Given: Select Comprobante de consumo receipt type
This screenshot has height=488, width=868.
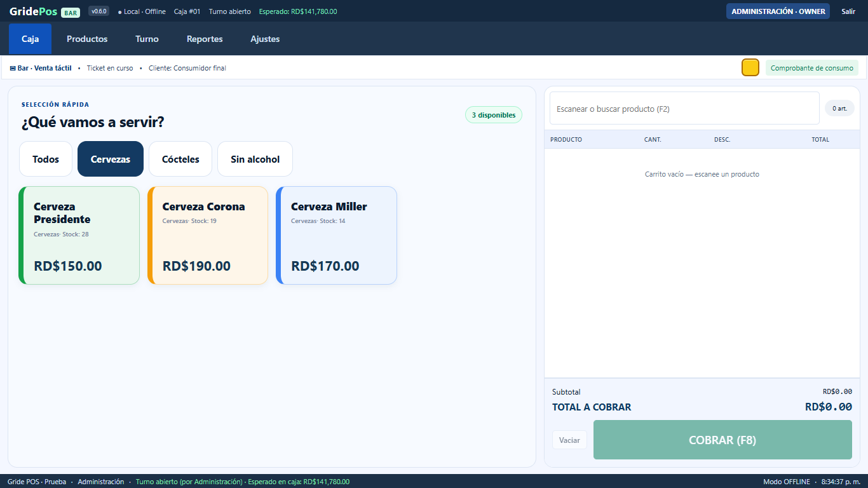Looking at the screenshot, I should [811, 68].
